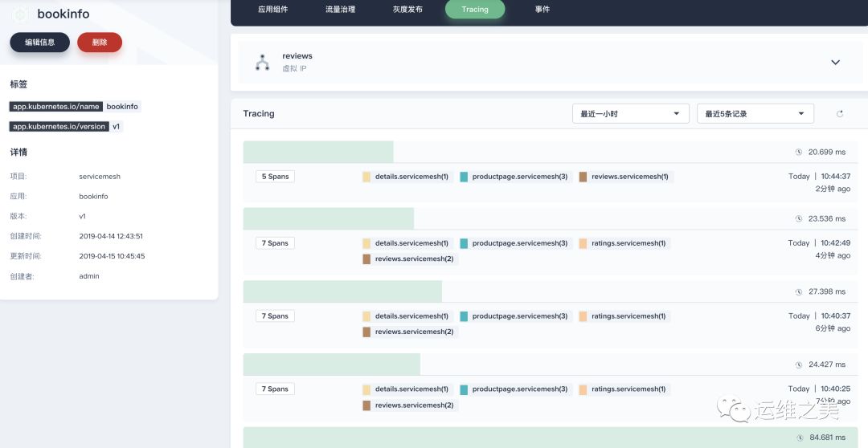Click the bookinfo application title
868x448 pixels.
(63, 14)
